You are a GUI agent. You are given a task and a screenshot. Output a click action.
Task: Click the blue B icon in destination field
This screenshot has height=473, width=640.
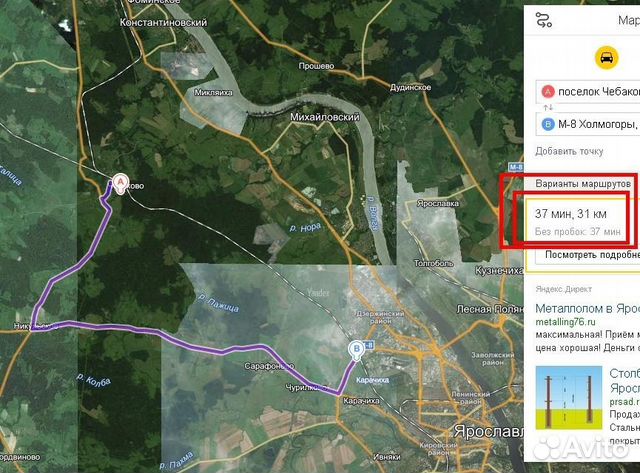pos(547,124)
